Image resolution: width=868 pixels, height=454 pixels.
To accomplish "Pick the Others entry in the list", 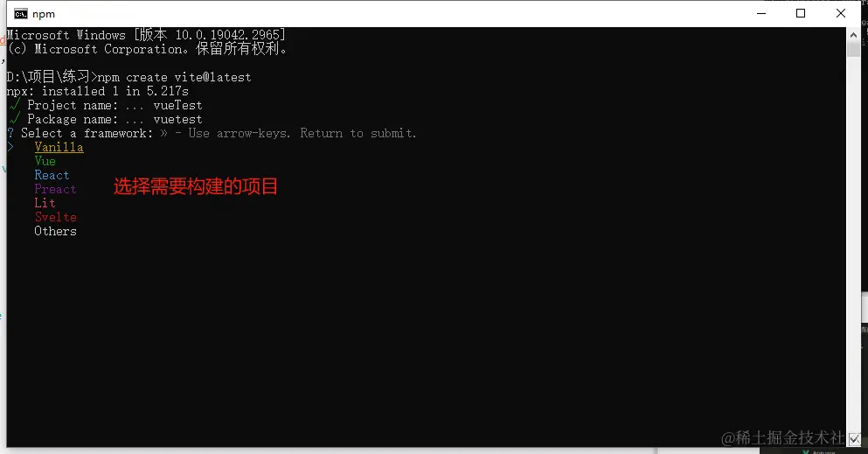I will [x=55, y=231].
